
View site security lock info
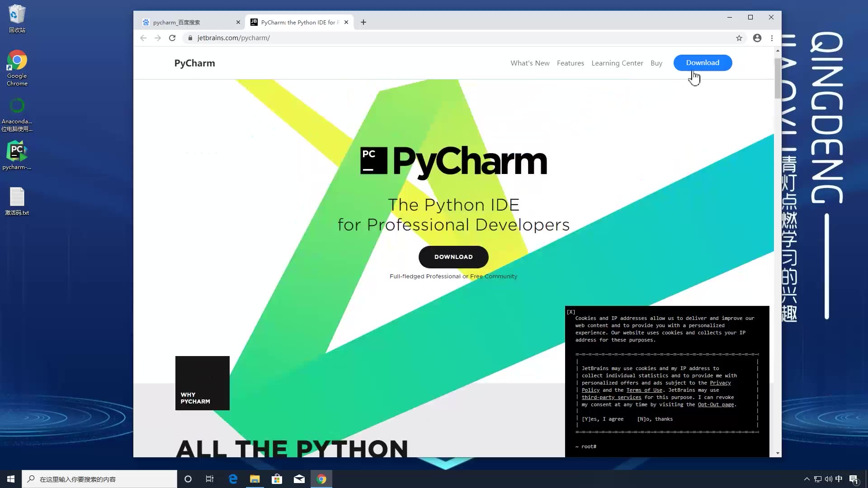click(190, 38)
